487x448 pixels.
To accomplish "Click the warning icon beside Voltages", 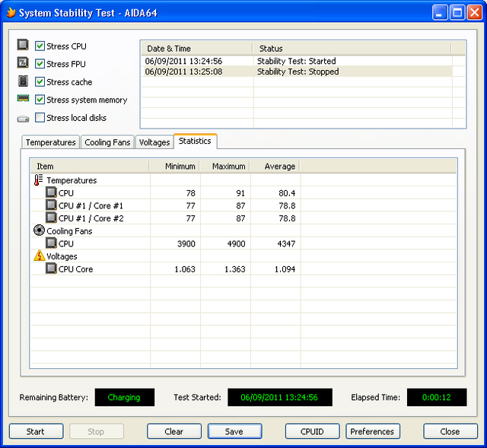I will click(x=39, y=256).
